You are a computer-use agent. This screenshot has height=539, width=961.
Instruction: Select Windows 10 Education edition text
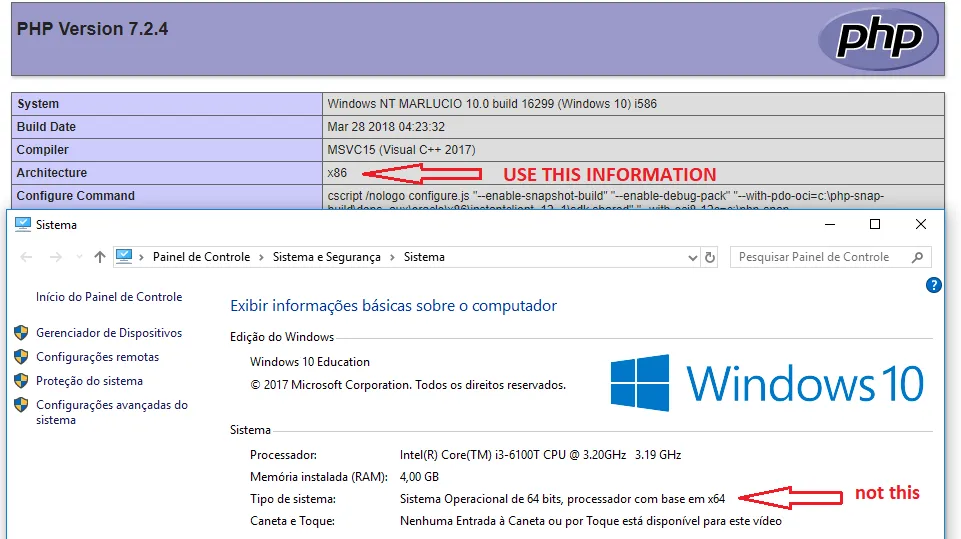310,362
